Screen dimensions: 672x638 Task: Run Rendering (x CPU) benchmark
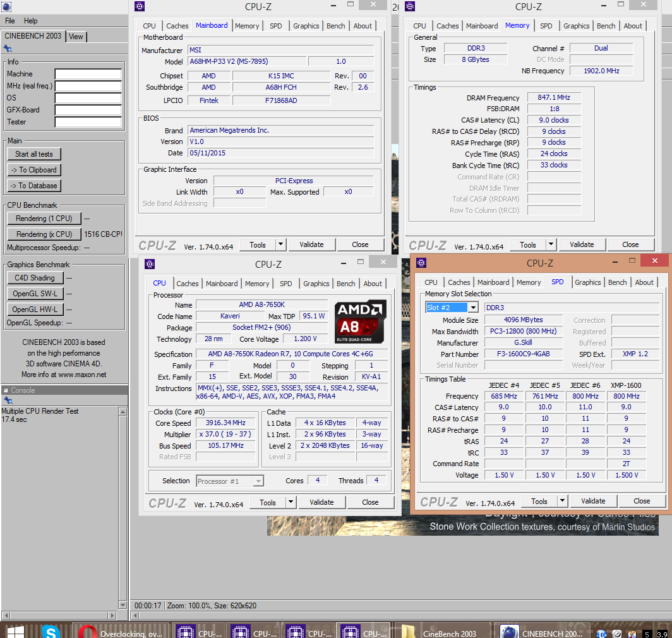point(44,234)
